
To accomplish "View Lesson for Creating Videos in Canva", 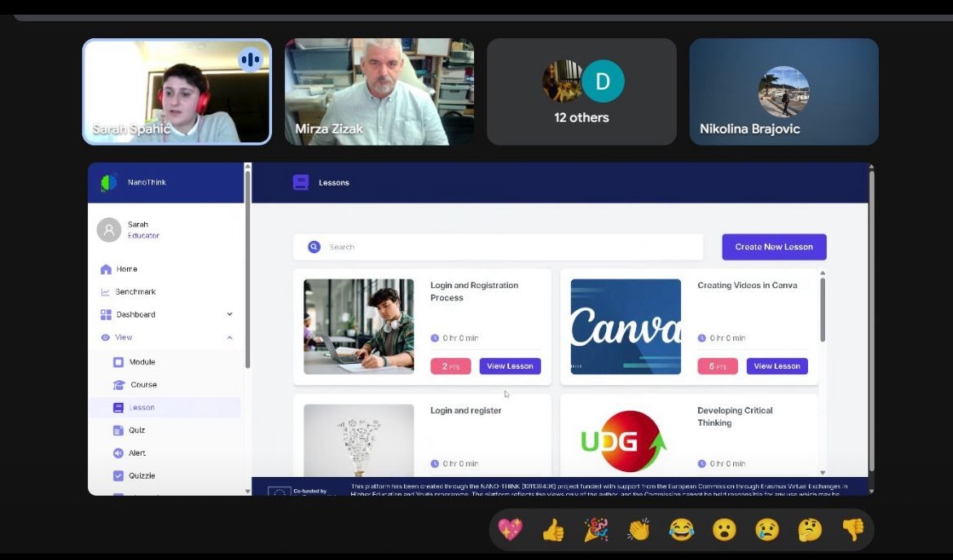I will tap(777, 366).
